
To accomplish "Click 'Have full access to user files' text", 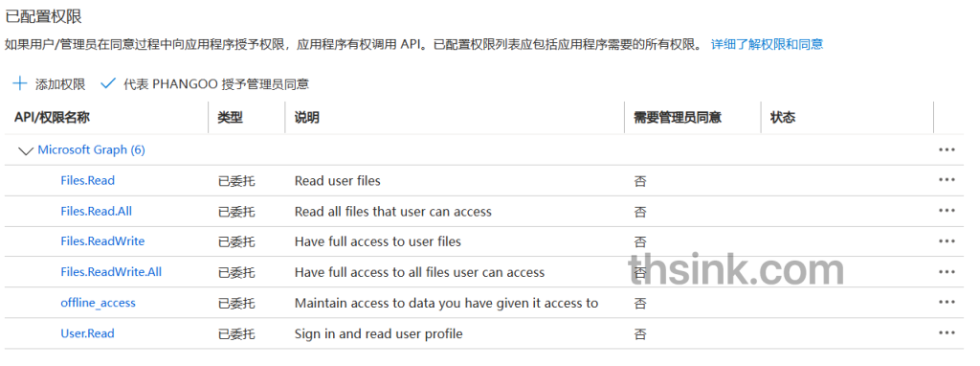I will point(377,241).
